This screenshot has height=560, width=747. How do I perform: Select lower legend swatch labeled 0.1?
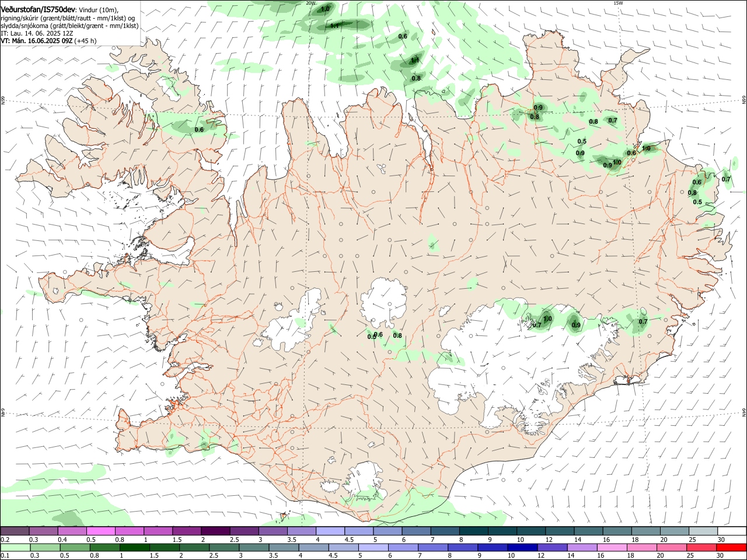click(x=15, y=548)
